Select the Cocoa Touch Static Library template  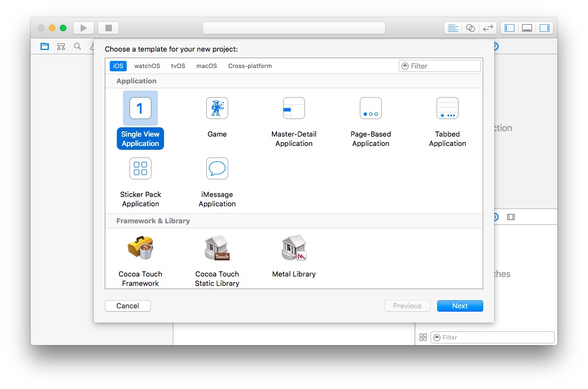click(x=217, y=261)
